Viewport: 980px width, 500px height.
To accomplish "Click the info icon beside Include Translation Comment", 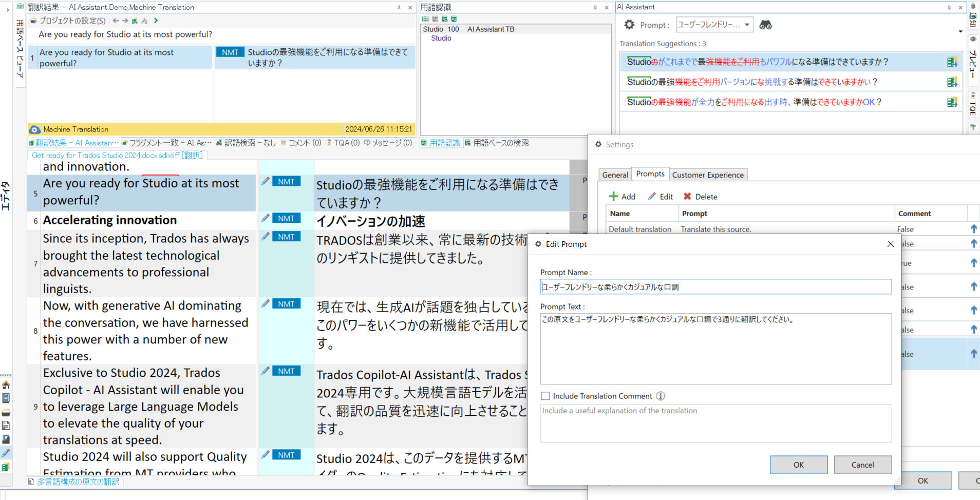I will 661,396.
